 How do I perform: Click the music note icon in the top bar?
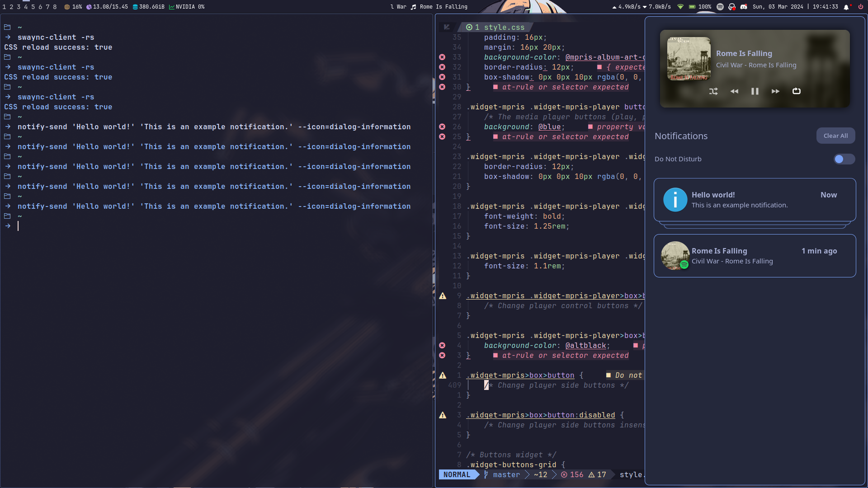[413, 7]
